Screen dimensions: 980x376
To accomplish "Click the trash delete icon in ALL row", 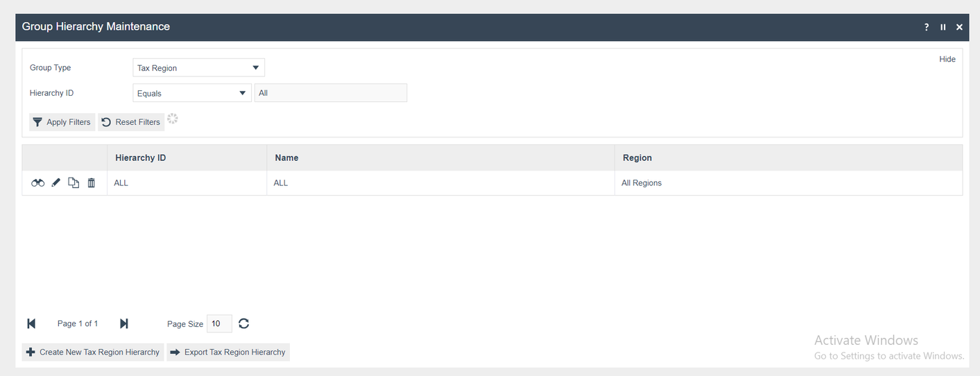I will [x=91, y=183].
